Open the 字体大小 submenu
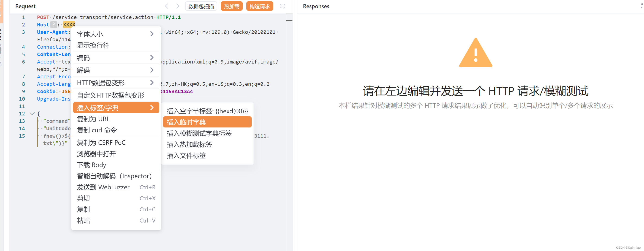Viewport: 644px width, 251px height. 116,34
